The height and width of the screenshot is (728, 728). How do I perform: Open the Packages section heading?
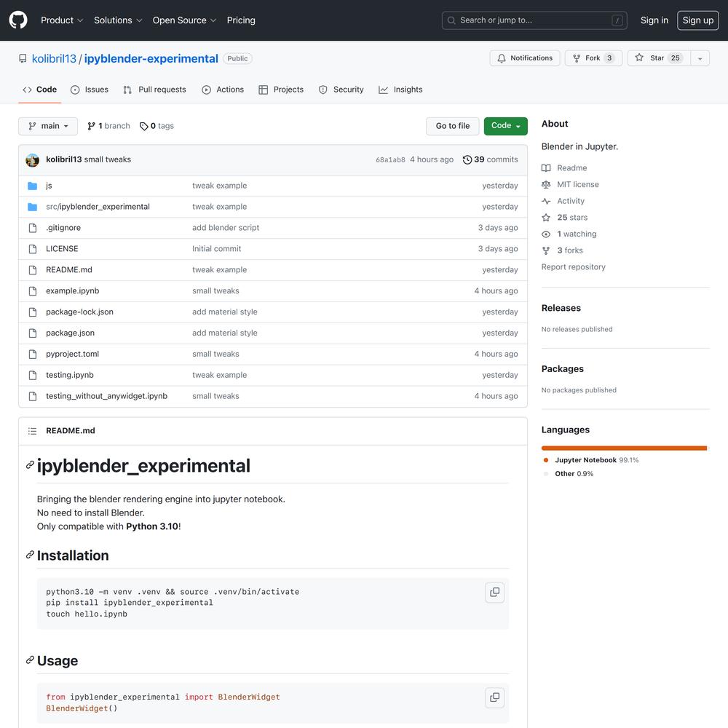tap(562, 369)
